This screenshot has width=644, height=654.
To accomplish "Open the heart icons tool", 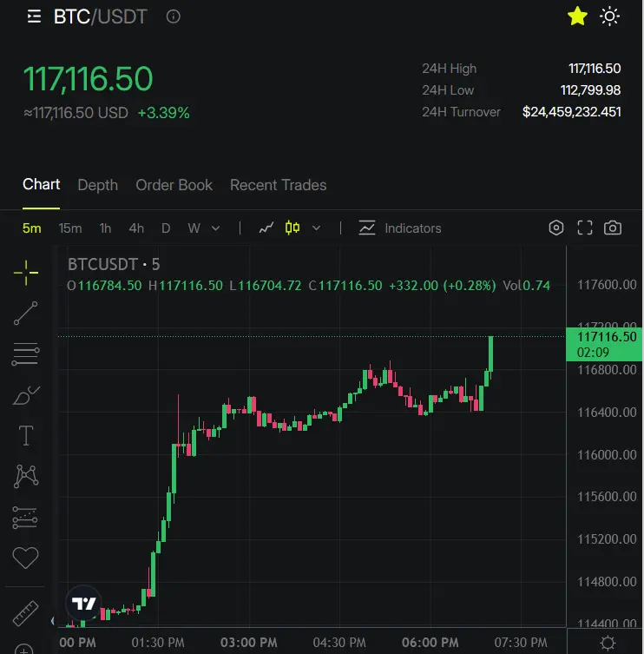I will 25,558.
